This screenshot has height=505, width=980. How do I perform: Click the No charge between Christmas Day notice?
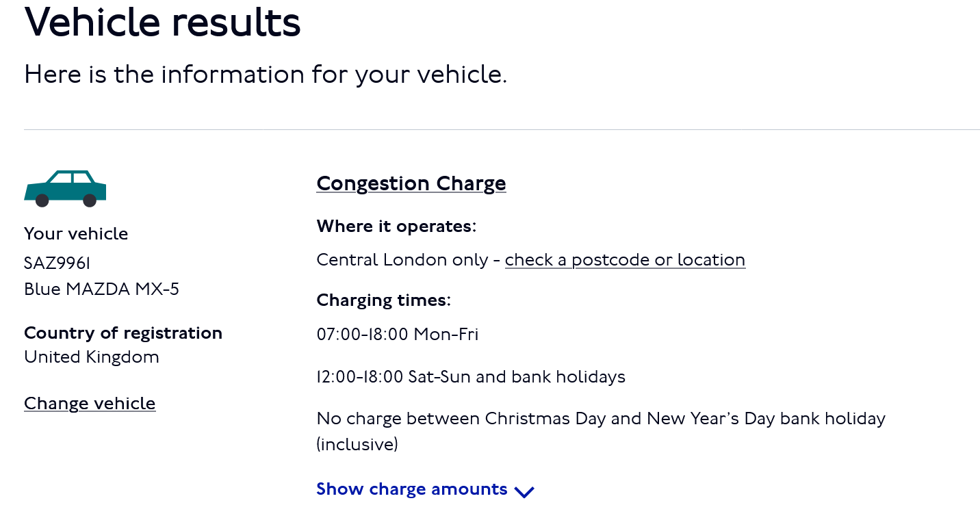pos(601,419)
